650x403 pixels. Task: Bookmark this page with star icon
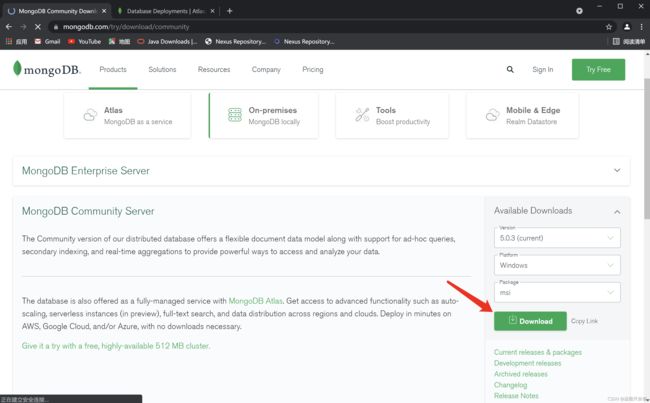609,27
